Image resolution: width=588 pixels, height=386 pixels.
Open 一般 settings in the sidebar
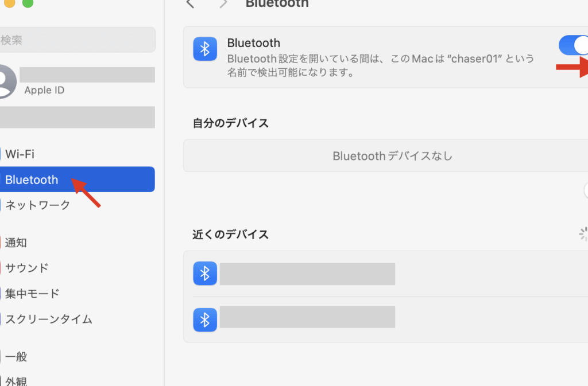coord(78,356)
